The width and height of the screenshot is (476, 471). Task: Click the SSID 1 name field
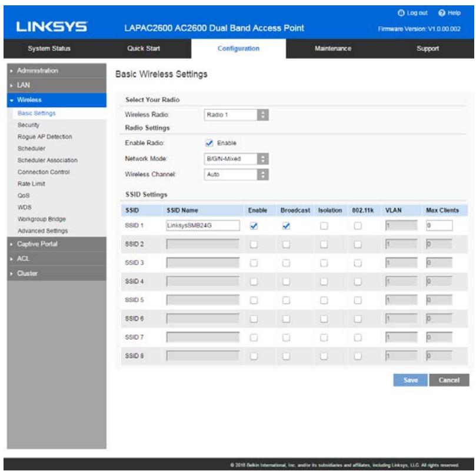(x=203, y=225)
